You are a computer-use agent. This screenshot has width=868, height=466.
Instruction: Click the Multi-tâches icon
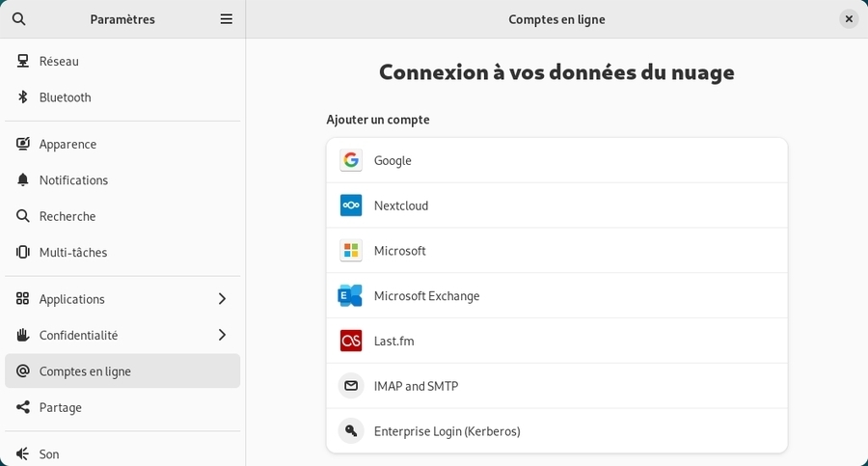click(x=23, y=252)
